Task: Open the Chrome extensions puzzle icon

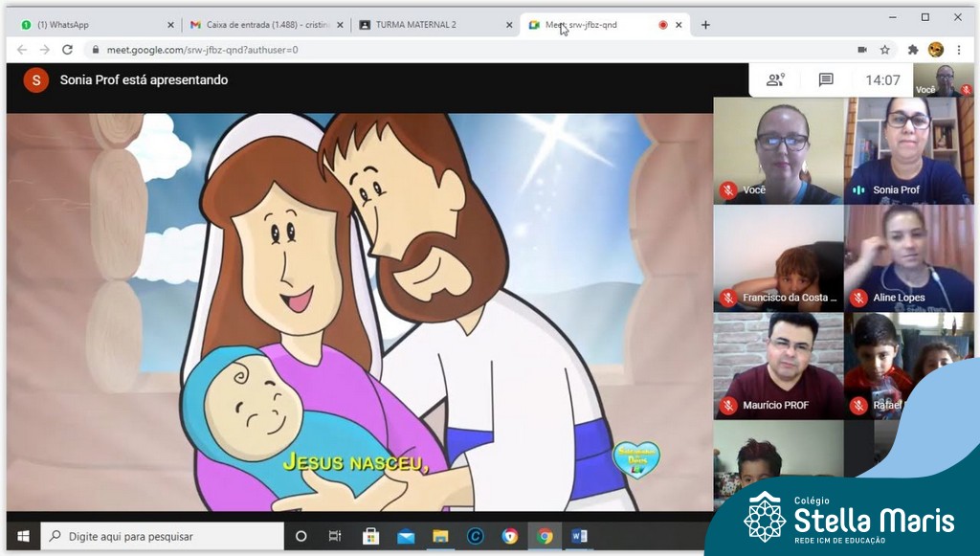Action: click(913, 50)
